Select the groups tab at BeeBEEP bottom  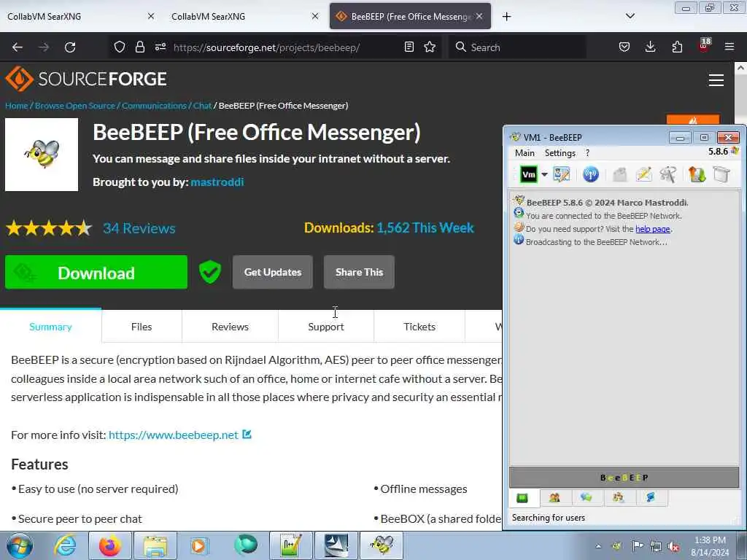[619, 498]
